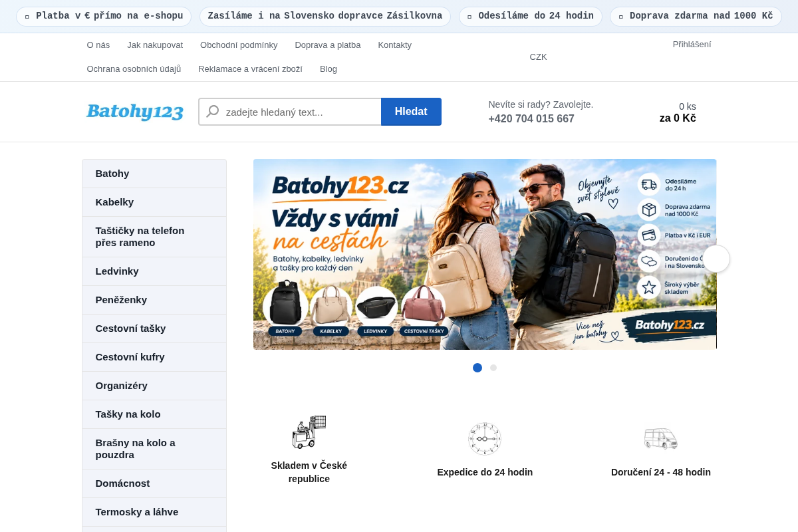This screenshot has width=798, height=532.
Task: Open Doprava a platba page
Action: 328,45
